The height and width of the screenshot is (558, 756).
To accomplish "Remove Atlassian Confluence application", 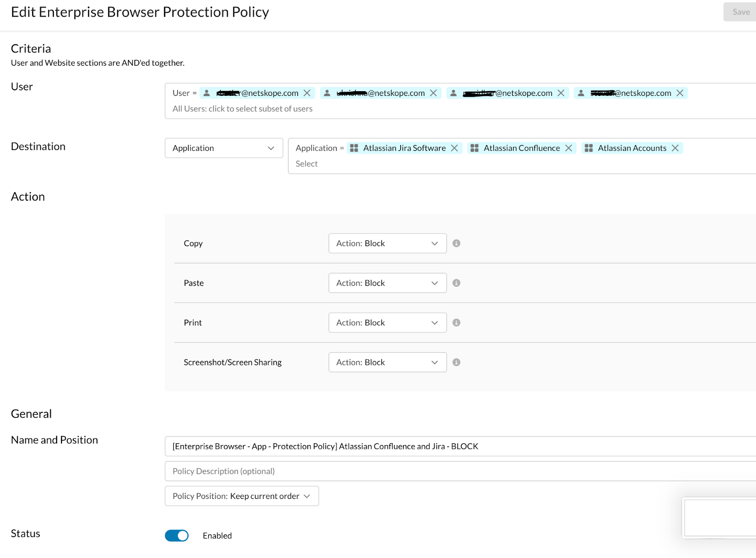I will click(569, 148).
